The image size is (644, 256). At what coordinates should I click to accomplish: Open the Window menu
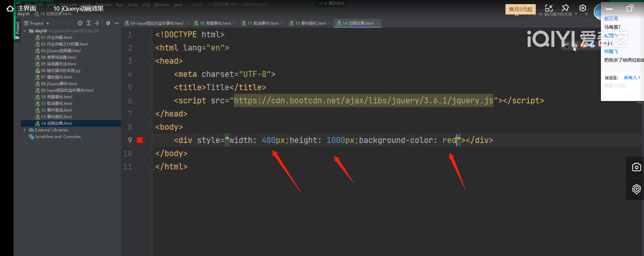[x=162, y=5]
